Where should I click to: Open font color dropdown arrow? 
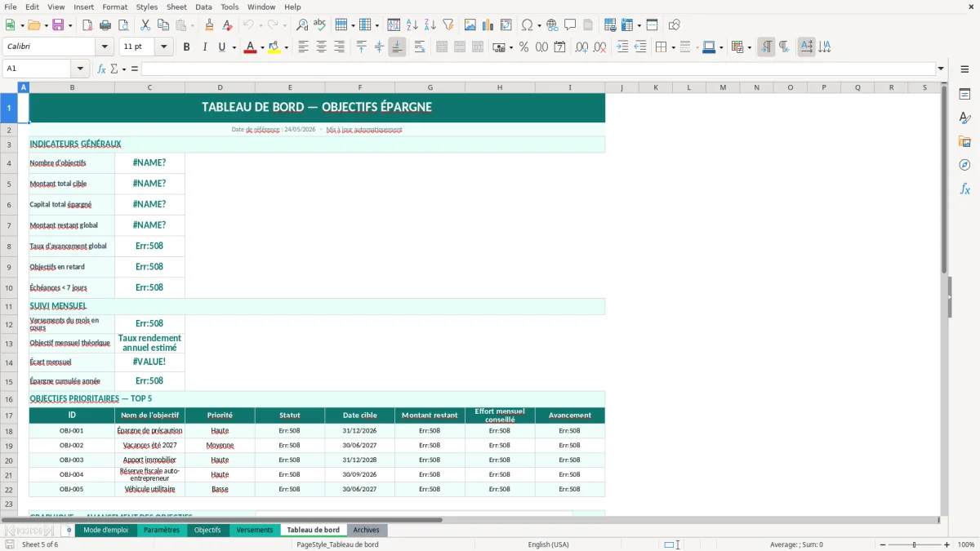click(x=261, y=47)
